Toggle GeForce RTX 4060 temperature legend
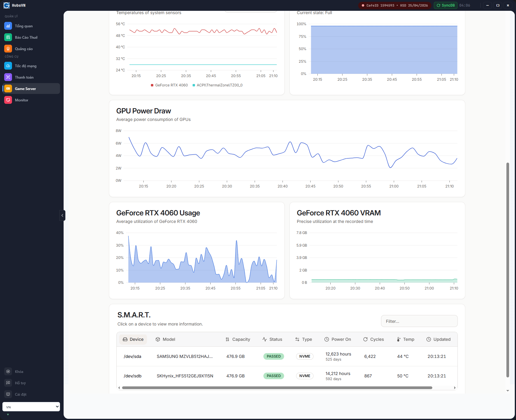 [x=169, y=85]
